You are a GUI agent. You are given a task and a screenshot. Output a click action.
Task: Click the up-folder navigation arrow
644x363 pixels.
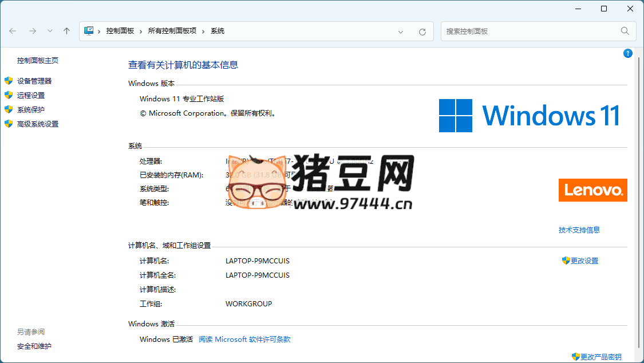click(66, 31)
